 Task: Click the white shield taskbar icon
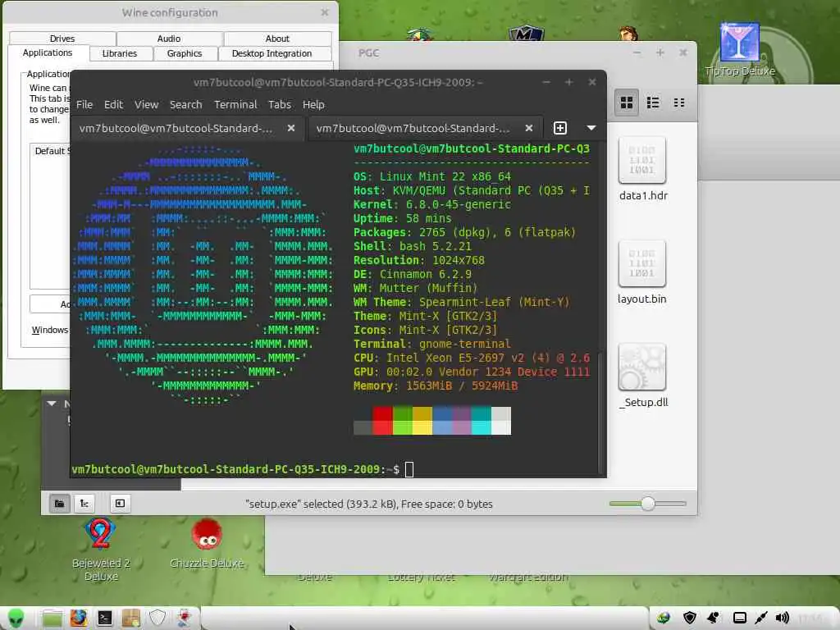click(157, 619)
